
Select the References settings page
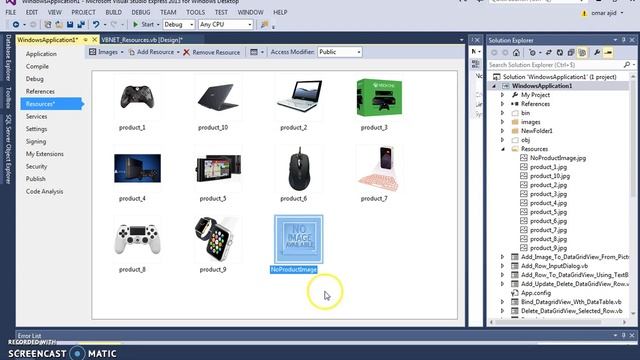point(40,91)
